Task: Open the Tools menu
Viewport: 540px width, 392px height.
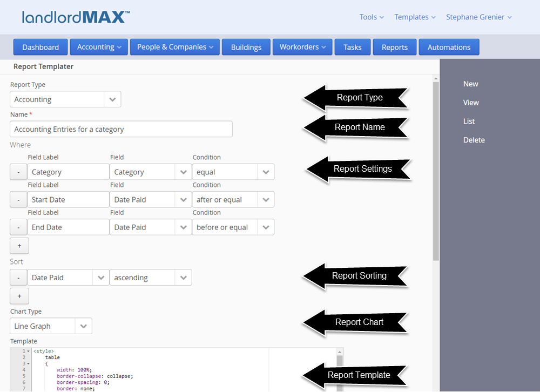Action: [372, 17]
